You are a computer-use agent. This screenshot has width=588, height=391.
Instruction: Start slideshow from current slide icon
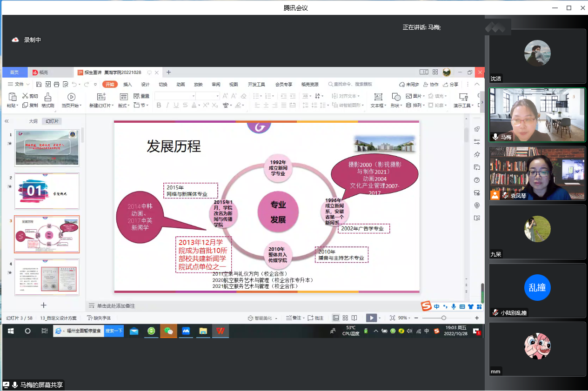[71, 97]
